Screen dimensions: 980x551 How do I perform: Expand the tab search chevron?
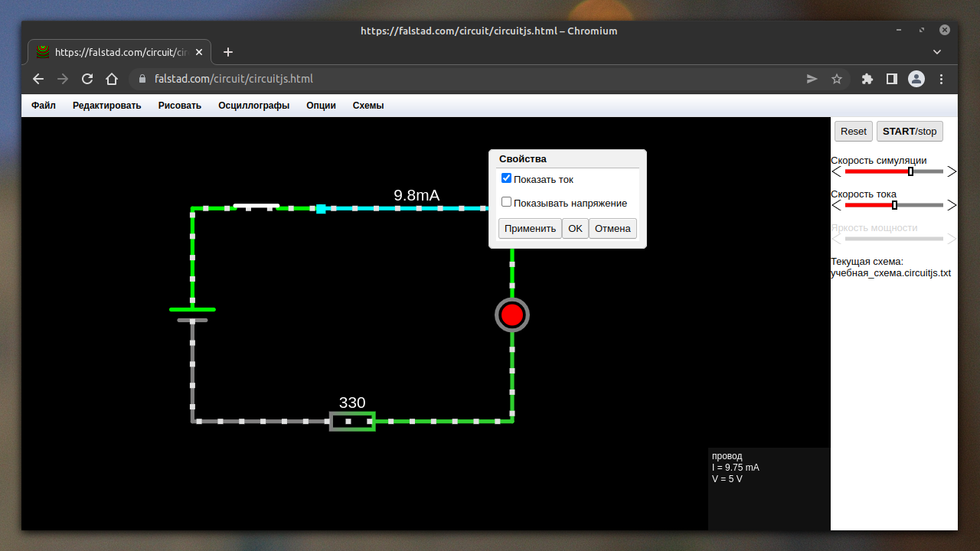coord(937,52)
